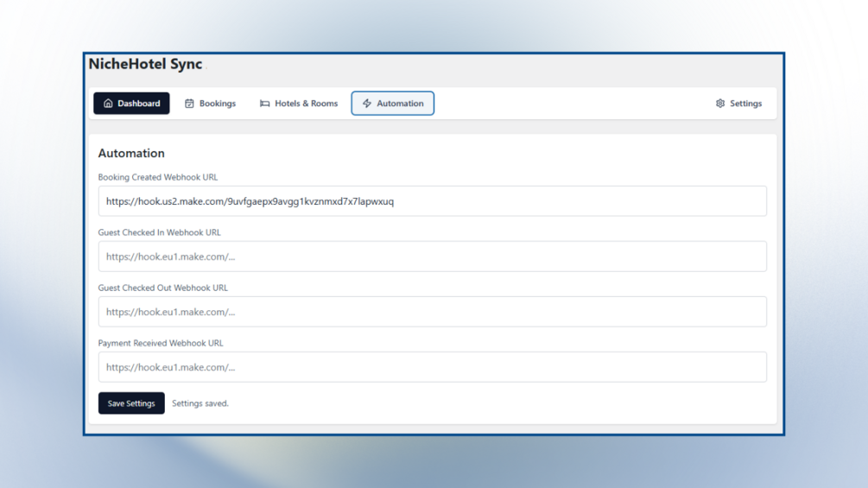Viewport: 868px width, 488px height.
Task: Click the bed icon beside Hotels & Rooms
Action: point(264,104)
